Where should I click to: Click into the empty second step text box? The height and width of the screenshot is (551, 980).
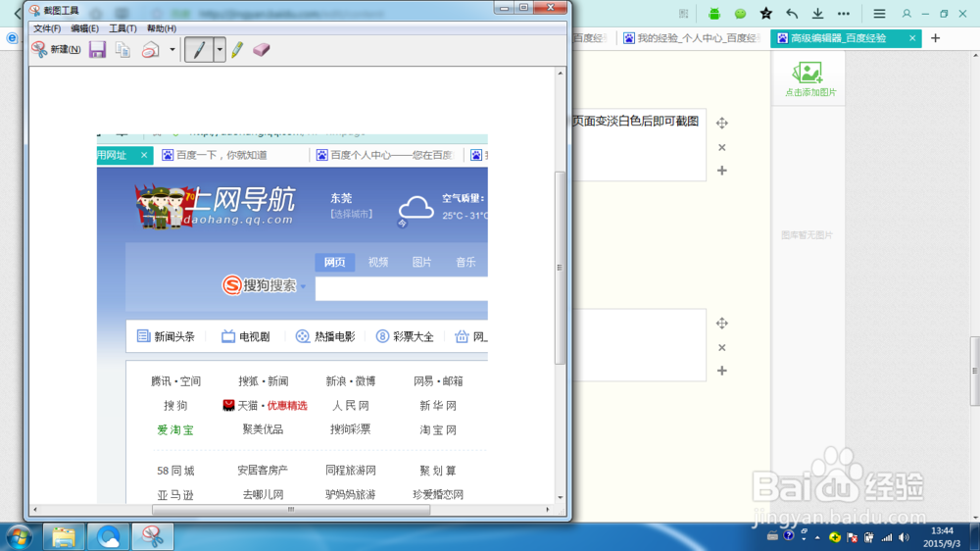pos(639,344)
